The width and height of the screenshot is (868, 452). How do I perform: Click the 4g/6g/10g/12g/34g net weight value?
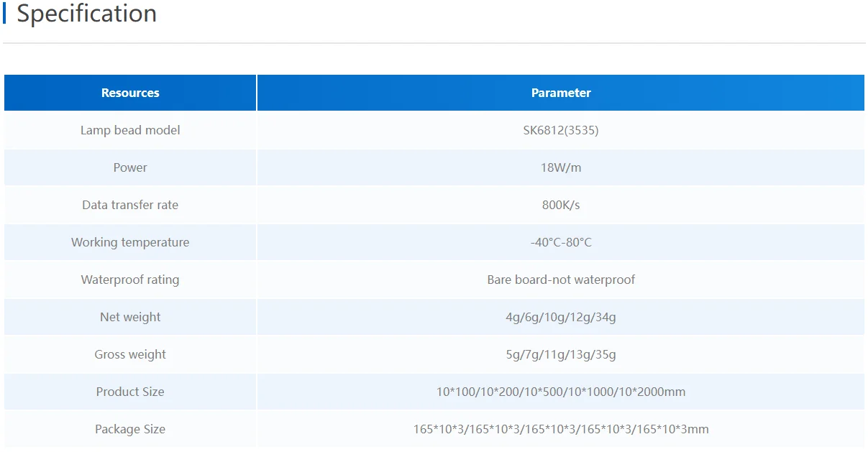coord(560,317)
